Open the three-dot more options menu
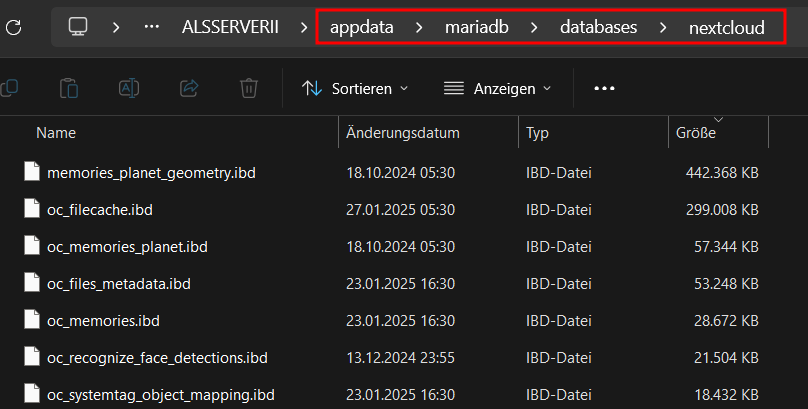808x409 pixels. point(604,89)
